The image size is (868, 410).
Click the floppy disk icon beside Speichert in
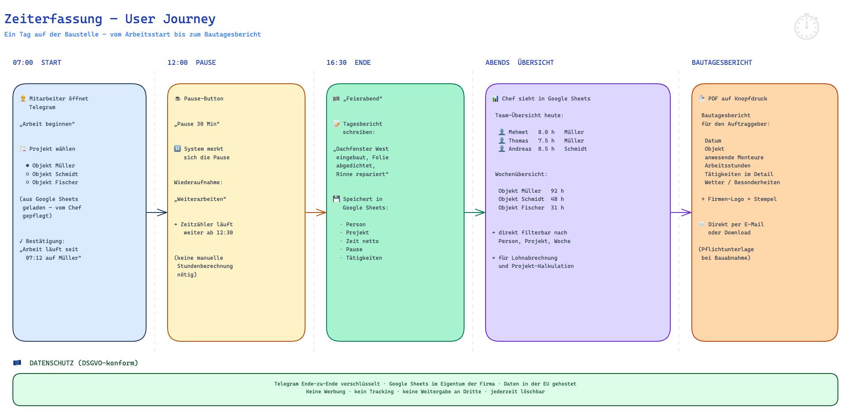coord(336,199)
